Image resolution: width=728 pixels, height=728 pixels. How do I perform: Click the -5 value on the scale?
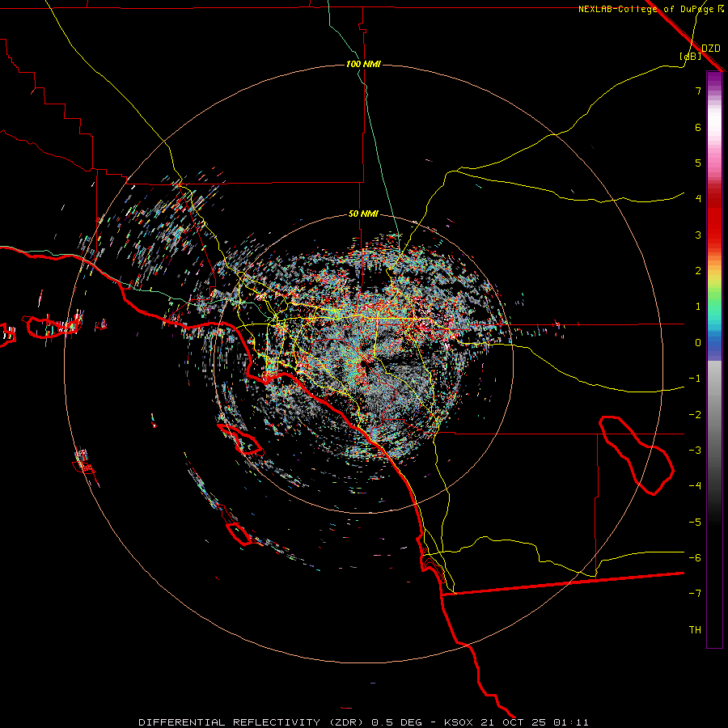695,523
